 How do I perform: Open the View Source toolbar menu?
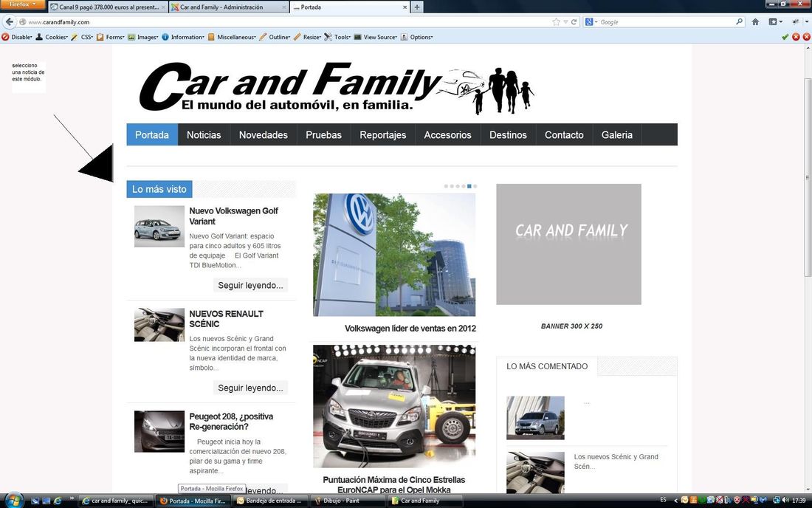coord(376,37)
